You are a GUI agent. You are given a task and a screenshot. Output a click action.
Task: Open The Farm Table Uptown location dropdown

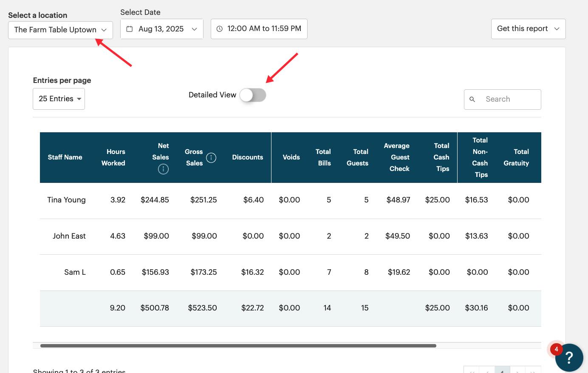pos(60,30)
